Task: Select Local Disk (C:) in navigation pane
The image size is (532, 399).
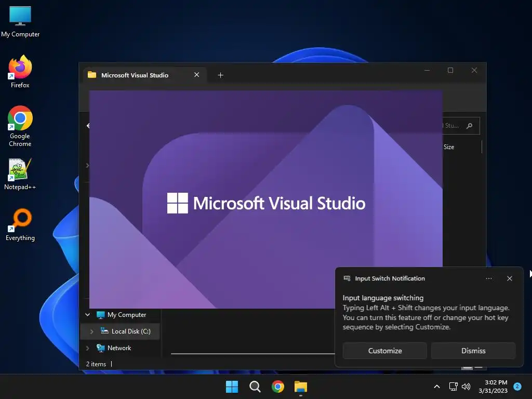Action: coord(130,331)
